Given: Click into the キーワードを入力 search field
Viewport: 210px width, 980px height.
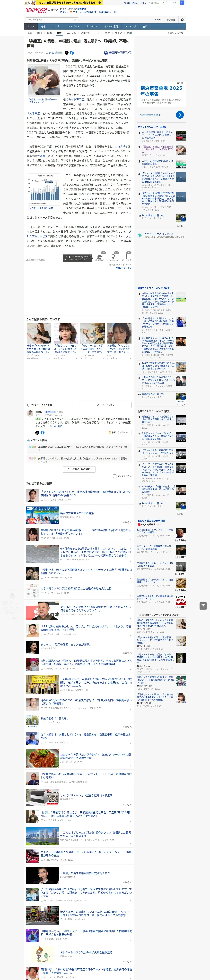Looking at the screenshot, I should point(49,20).
